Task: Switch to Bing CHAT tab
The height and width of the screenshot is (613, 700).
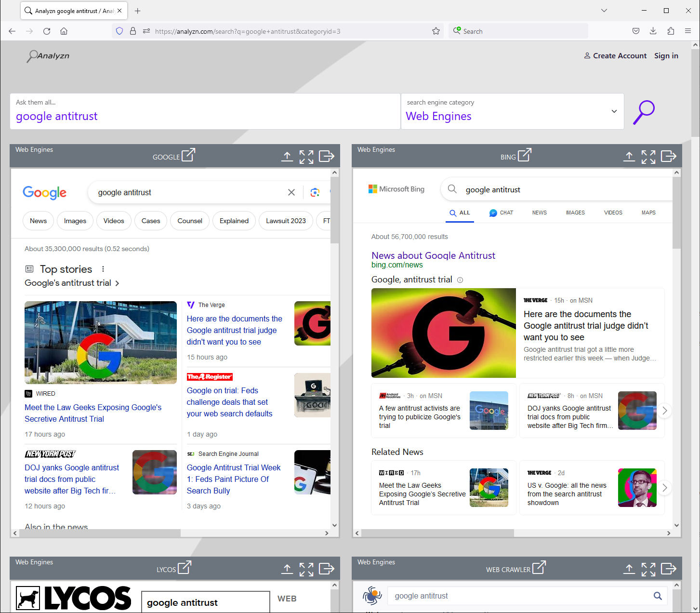Action: 501,213
